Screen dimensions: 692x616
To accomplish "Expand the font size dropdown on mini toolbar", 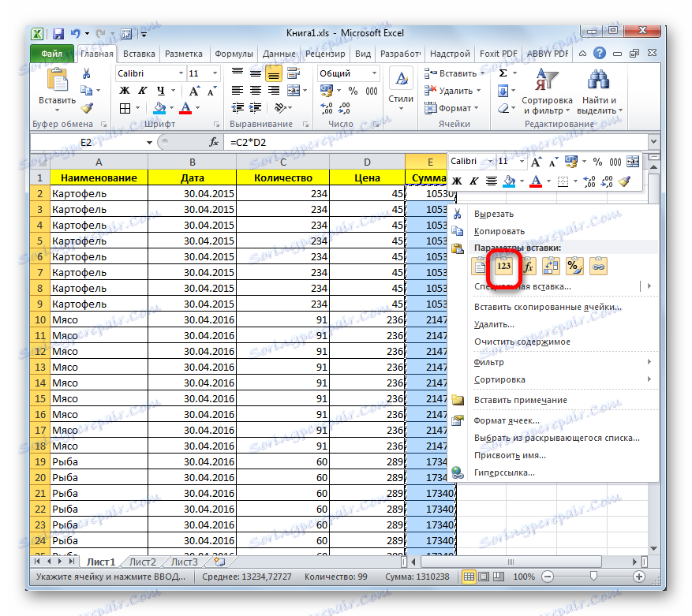I will click(x=520, y=162).
